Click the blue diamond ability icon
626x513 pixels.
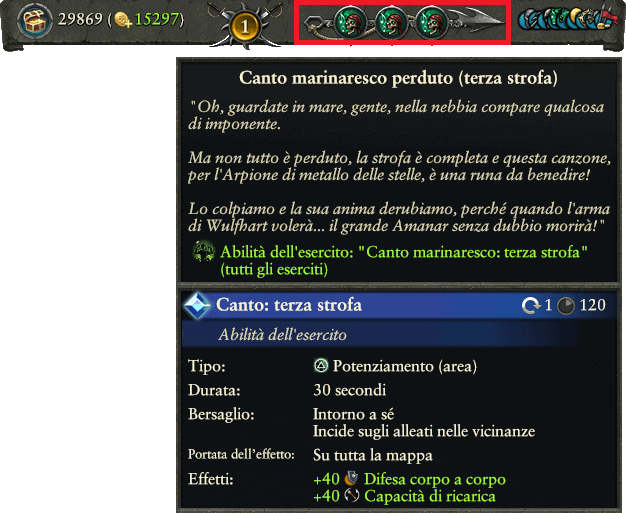tap(197, 306)
